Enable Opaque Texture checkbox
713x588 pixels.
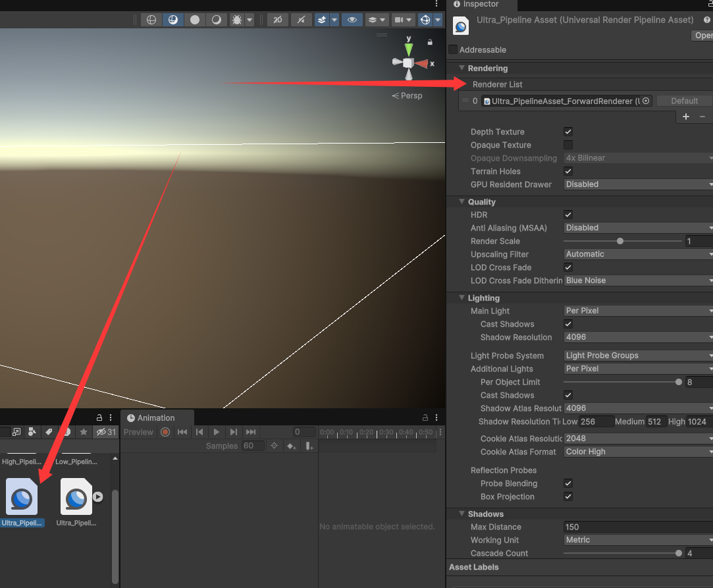coord(568,145)
